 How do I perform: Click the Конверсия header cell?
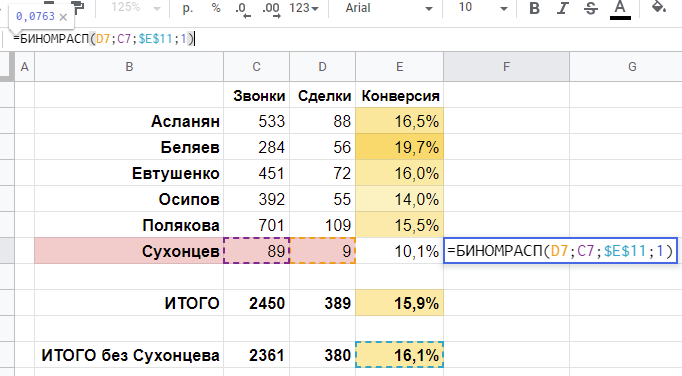tap(399, 95)
